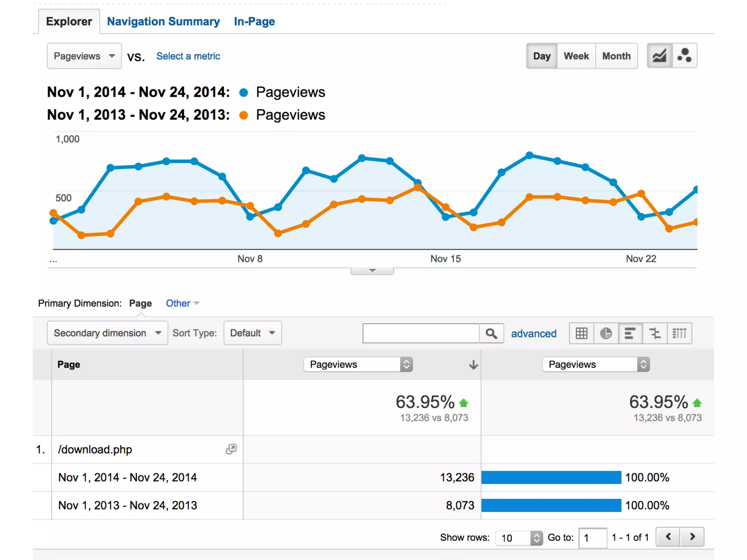The height and width of the screenshot is (560, 747).
Task: Toggle chart granularity to Month
Action: [616, 56]
